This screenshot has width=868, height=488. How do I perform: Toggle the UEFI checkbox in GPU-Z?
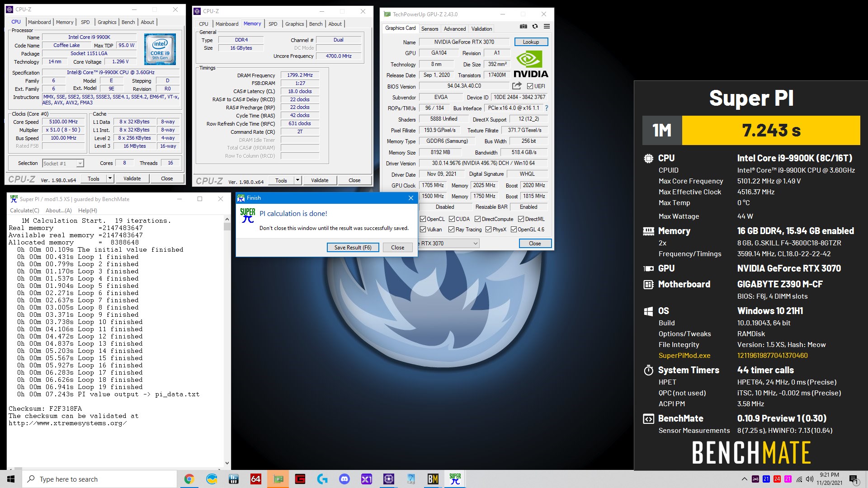tap(530, 86)
